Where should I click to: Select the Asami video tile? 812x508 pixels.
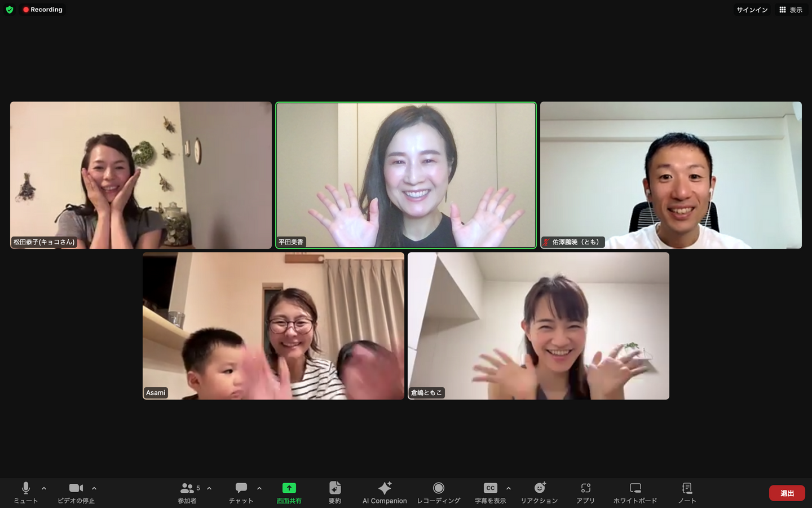(273, 326)
